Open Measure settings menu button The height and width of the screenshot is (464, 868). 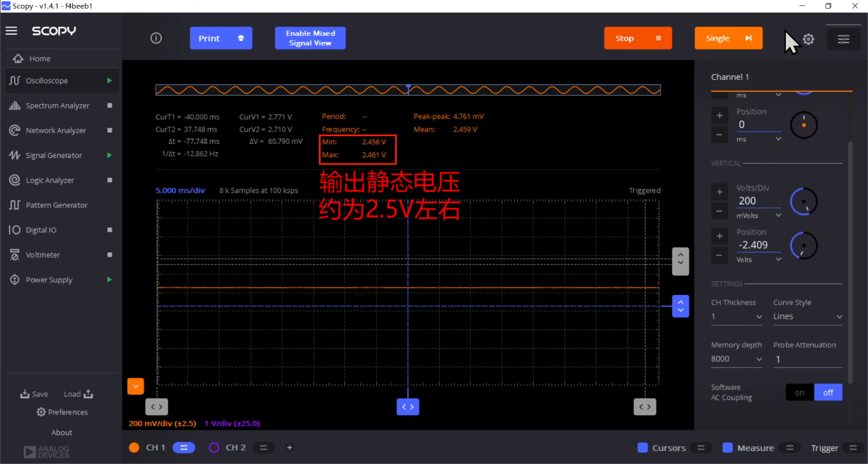790,448
